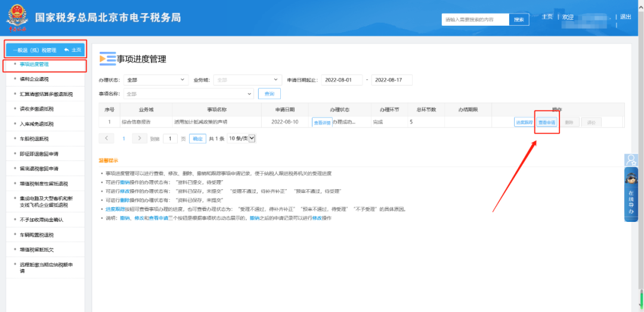Click the national tax emblem logo
Image resolution: width=644 pixels, height=312 pixels.
pyautogui.click(x=17, y=17)
